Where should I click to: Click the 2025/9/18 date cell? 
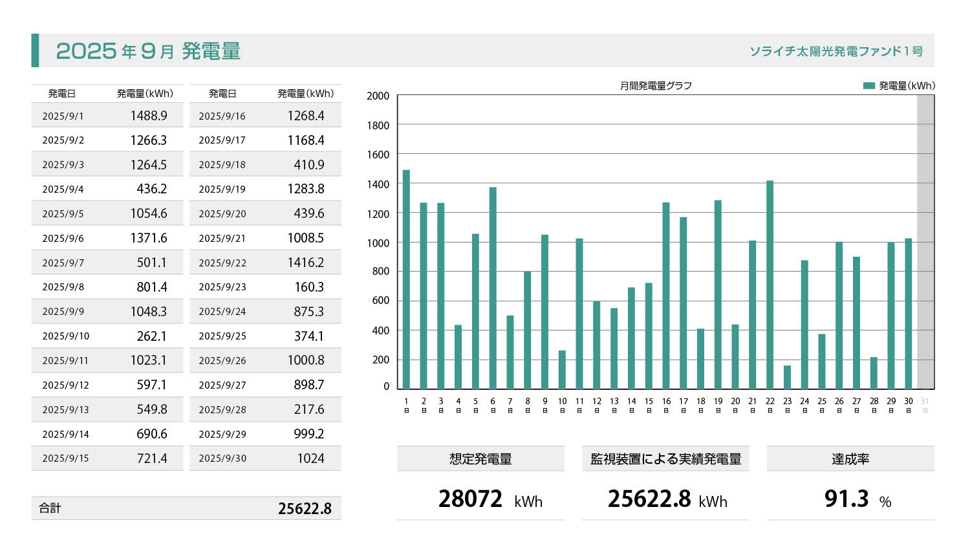tap(222, 165)
